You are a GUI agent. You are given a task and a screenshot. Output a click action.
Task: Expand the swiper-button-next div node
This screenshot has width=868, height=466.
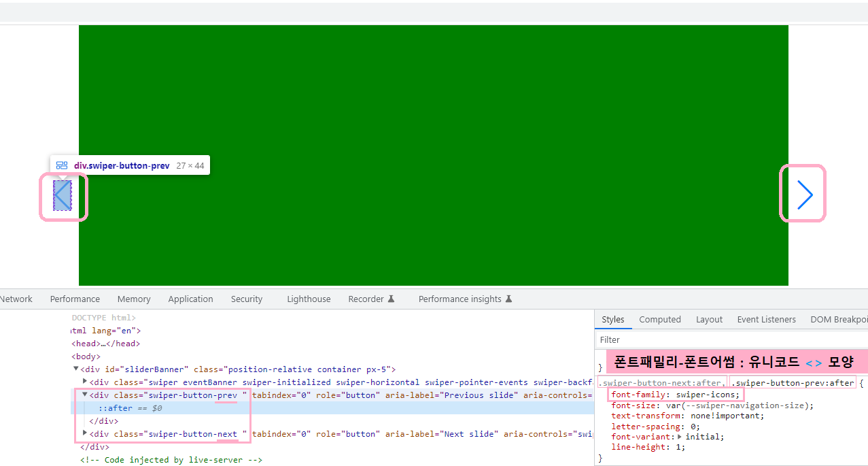85,433
